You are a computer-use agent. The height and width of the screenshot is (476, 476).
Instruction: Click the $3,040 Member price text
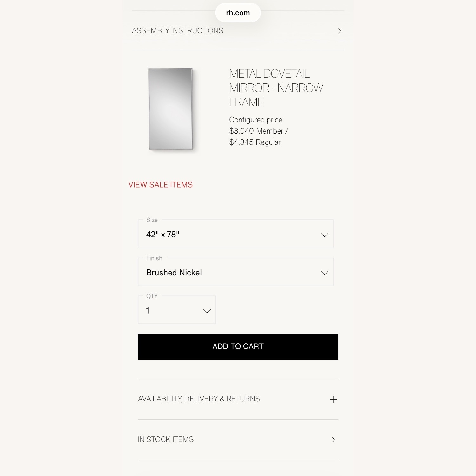(x=258, y=131)
